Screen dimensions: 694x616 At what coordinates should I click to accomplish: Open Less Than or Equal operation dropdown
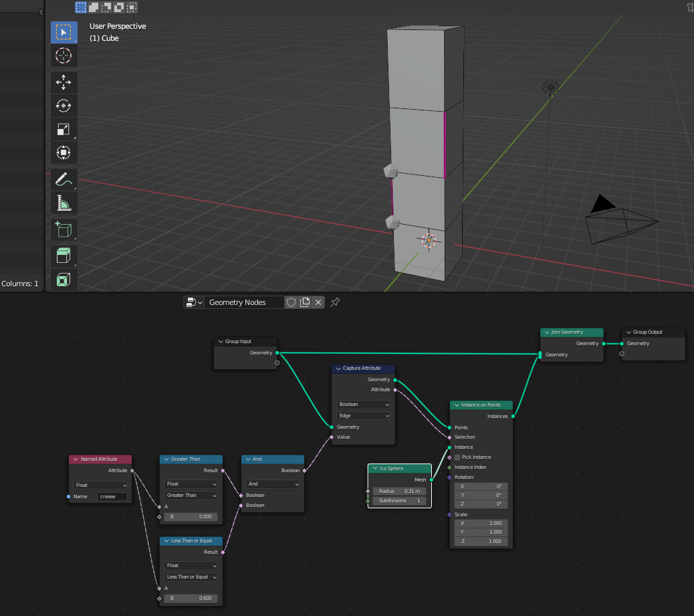[x=191, y=577]
